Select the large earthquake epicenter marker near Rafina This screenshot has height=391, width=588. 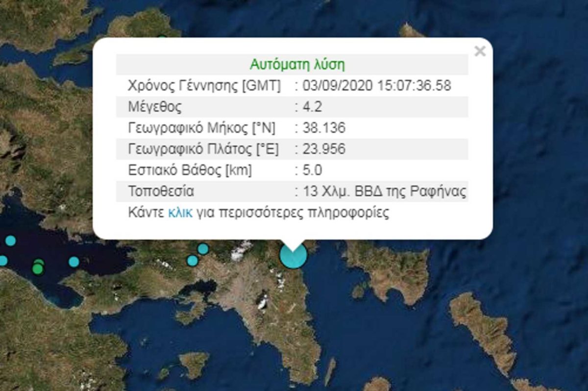(x=293, y=257)
